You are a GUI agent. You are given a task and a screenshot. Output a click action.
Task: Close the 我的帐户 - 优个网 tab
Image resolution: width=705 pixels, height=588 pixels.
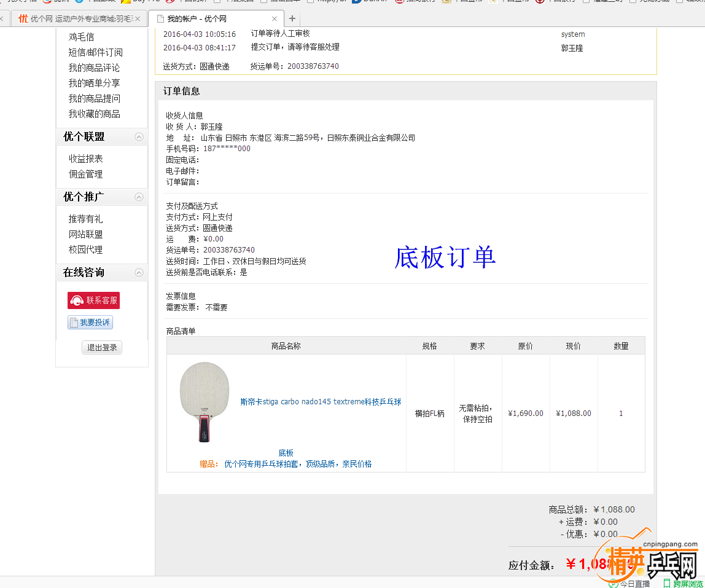coord(275,18)
